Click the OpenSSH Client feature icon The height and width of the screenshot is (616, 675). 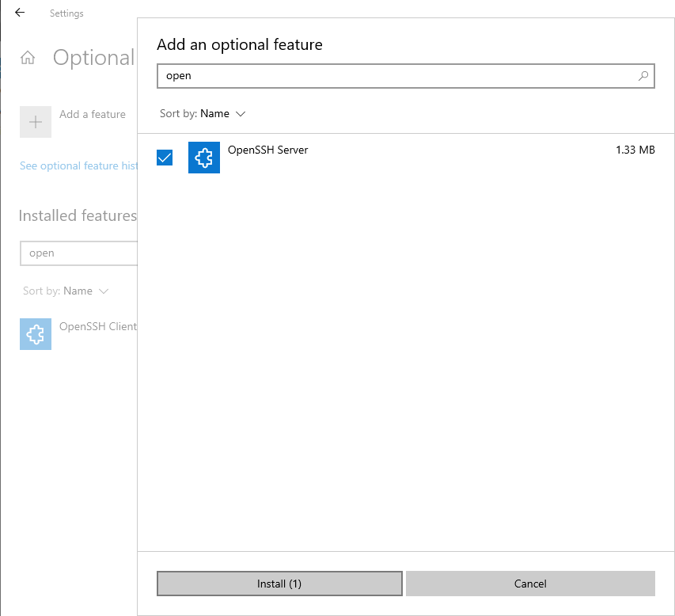click(x=35, y=334)
